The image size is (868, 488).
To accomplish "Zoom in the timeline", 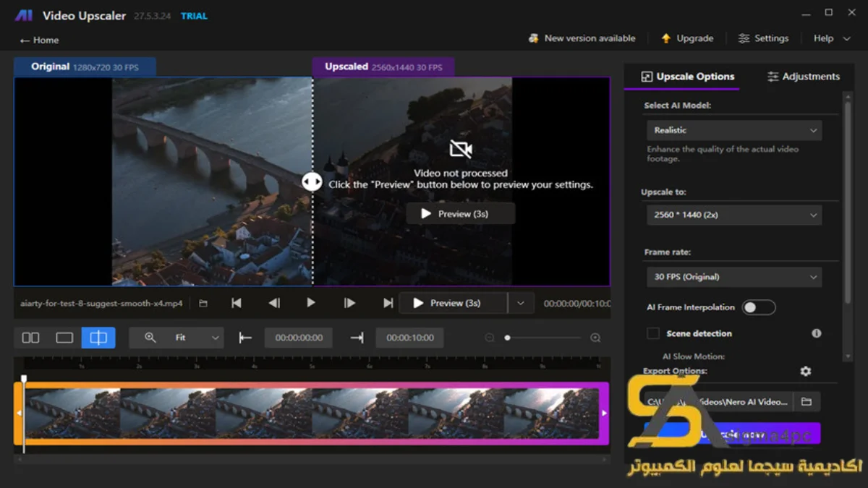I will (x=595, y=338).
